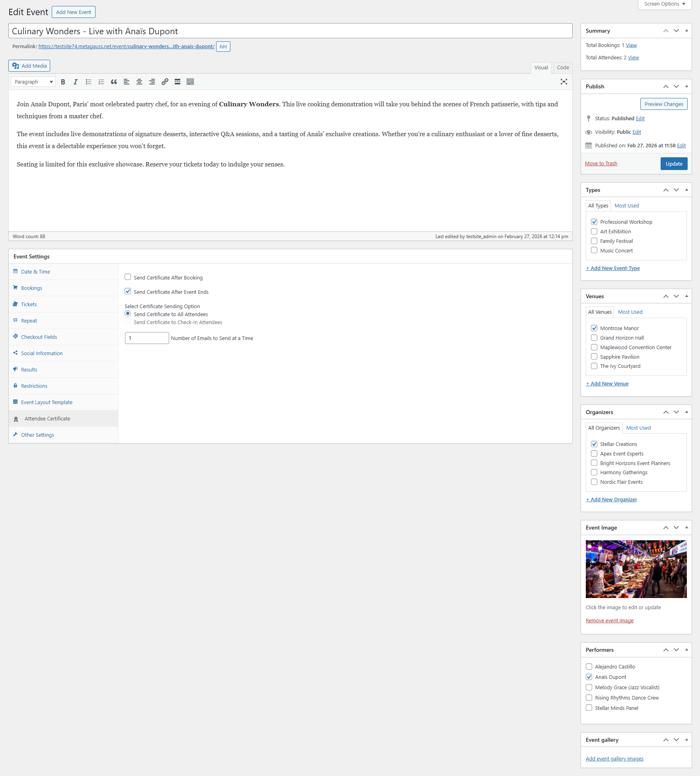The height and width of the screenshot is (776, 700).
Task: Open the Paragraph format dropdown
Action: pyautogui.click(x=33, y=82)
